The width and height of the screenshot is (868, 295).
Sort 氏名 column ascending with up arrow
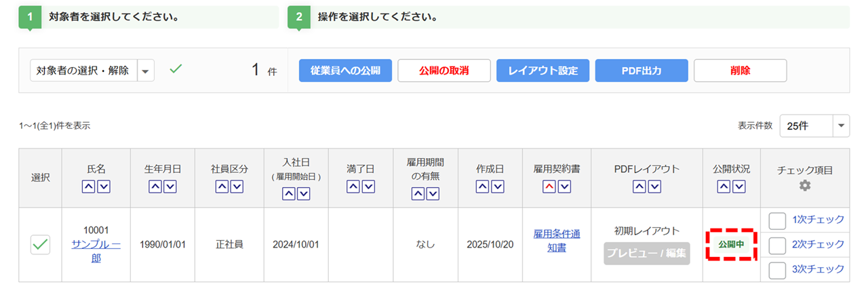click(89, 186)
